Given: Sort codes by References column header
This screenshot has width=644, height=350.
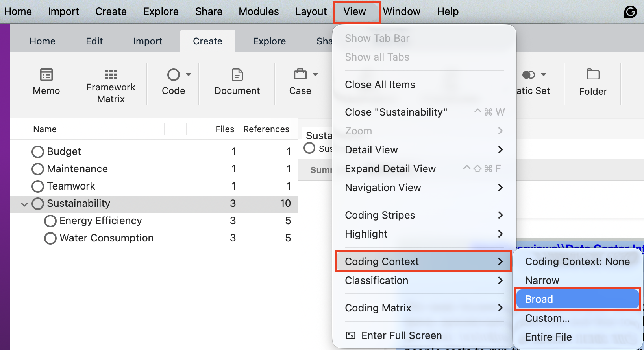Looking at the screenshot, I should click(266, 129).
